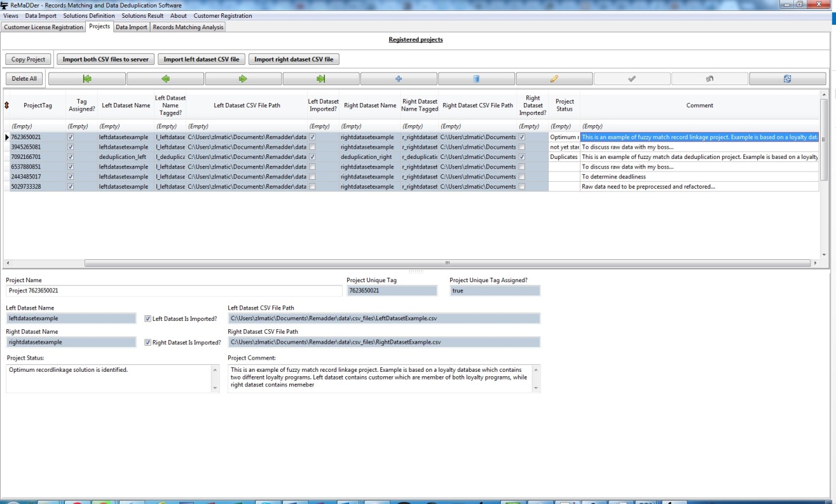Click the Copy Project button
This screenshot has width=836, height=504.
29,60
